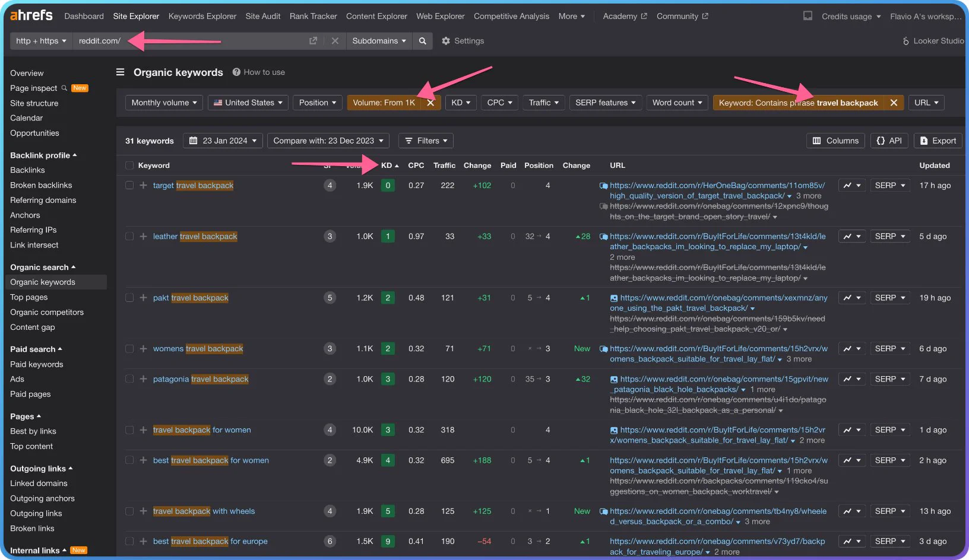
Task: Show position chart for leather travel backpack
Action: (x=851, y=237)
